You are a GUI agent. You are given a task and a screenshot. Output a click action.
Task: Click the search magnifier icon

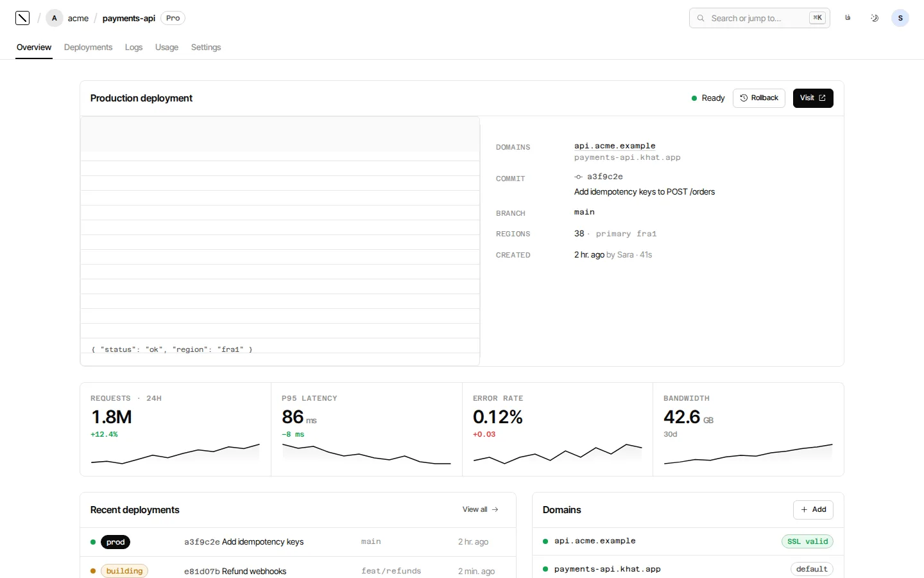tap(701, 18)
